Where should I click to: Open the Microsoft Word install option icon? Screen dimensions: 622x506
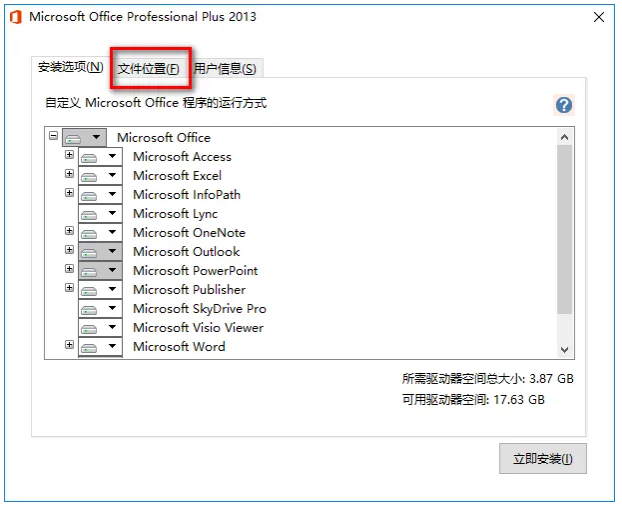tap(99, 347)
